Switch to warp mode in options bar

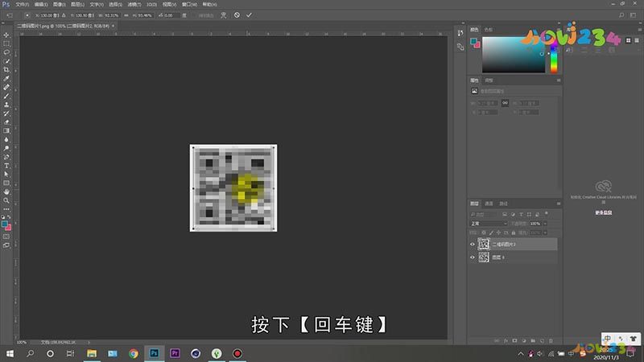[224, 15]
